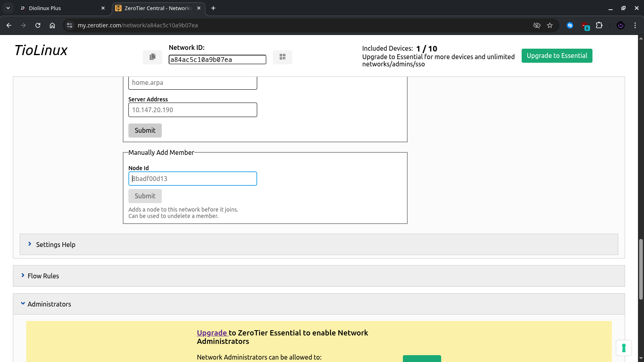
Task: Submit the Manually Add Member form
Action: (145, 196)
